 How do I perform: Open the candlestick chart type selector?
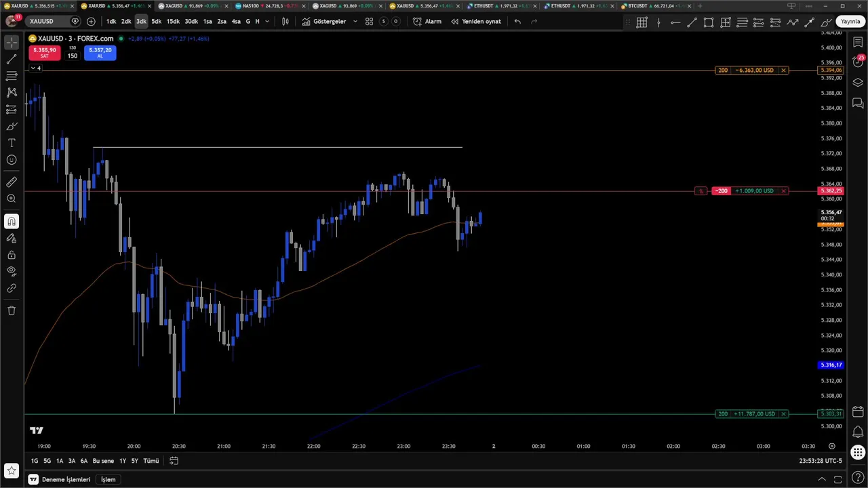pos(285,22)
